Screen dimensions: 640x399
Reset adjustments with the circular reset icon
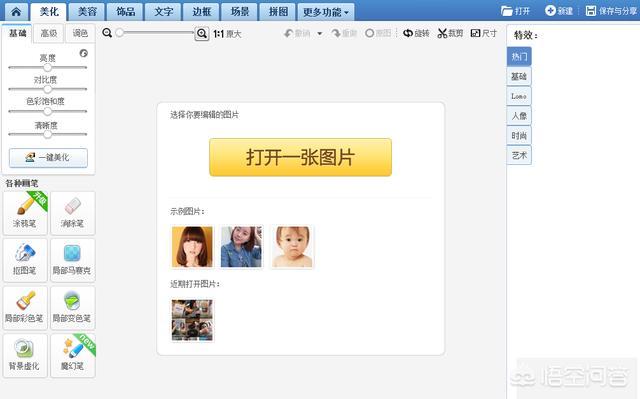click(x=84, y=53)
